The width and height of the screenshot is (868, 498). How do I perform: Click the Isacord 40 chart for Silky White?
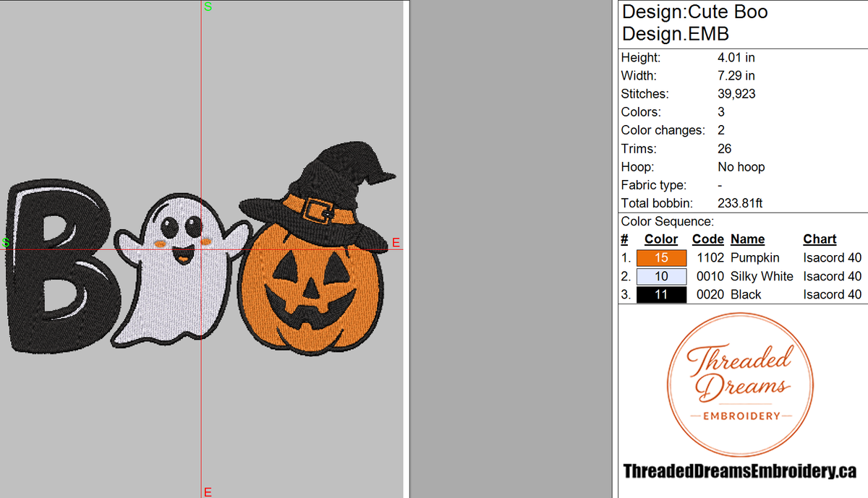pos(832,276)
